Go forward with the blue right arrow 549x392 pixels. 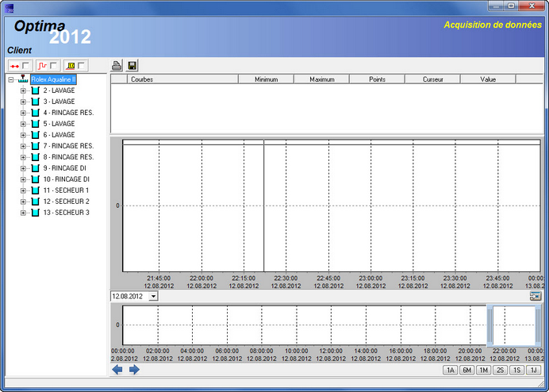(x=134, y=370)
